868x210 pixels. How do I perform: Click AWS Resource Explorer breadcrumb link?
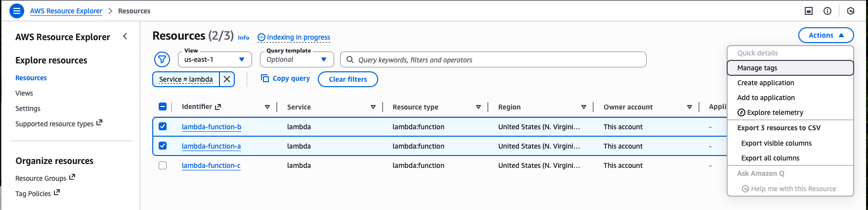(x=66, y=11)
